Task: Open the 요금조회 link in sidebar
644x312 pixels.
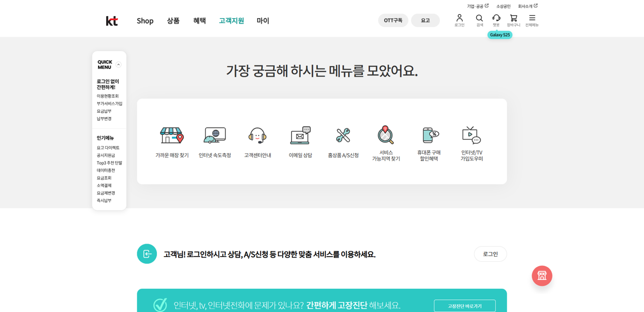Action: [104, 178]
